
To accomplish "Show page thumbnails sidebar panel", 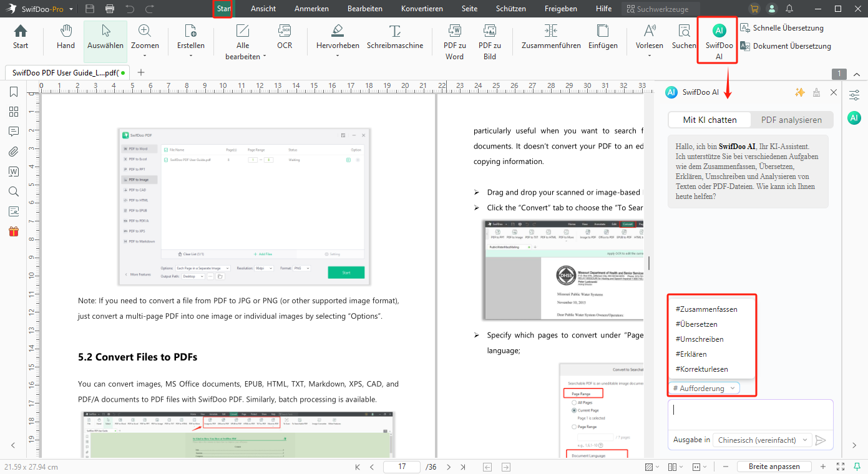I will pyautogui.click(x=14, y=112).
